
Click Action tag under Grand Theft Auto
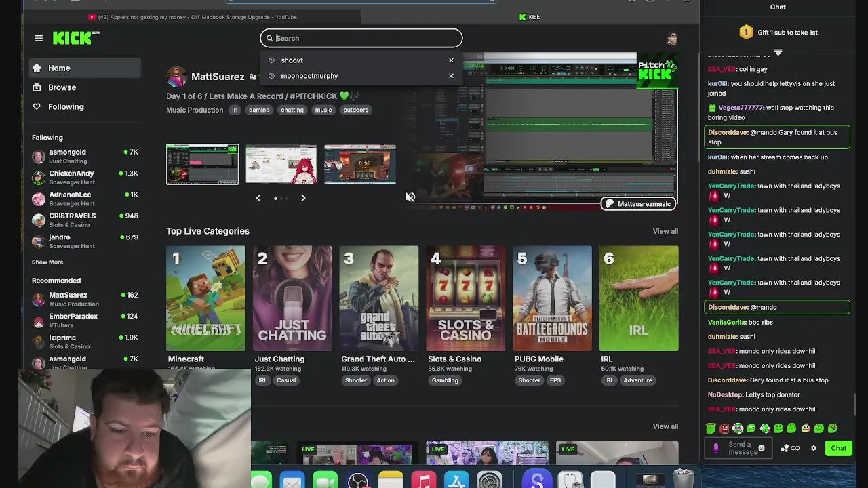click(x=385, y=380)
